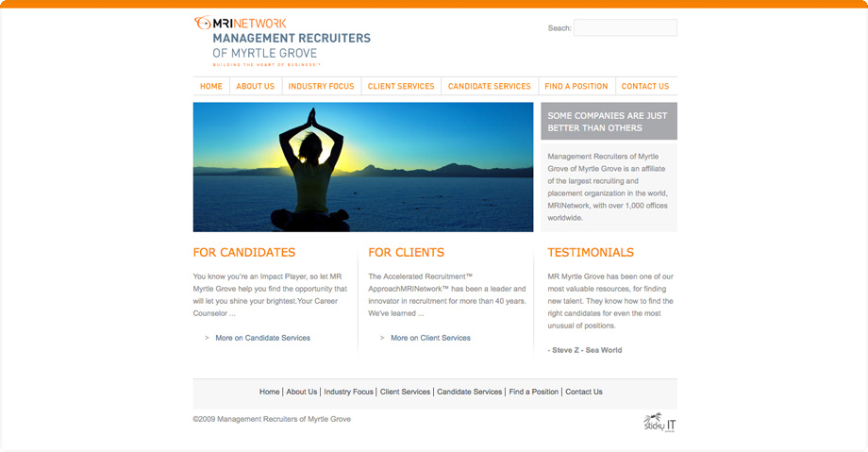This screenshot has height=452, width=868.
Task: Open ABOUT US navigation item
Action: point(255,87)
